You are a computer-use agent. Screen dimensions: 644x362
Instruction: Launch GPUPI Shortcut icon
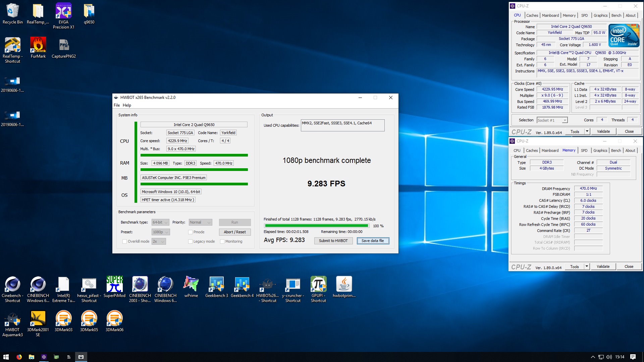point(318,290)
